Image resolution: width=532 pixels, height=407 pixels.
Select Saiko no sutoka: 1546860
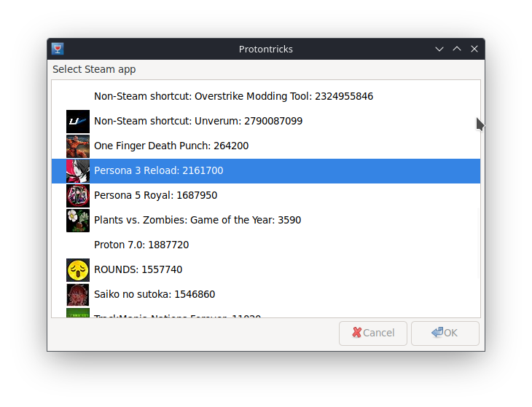(266, 294)
